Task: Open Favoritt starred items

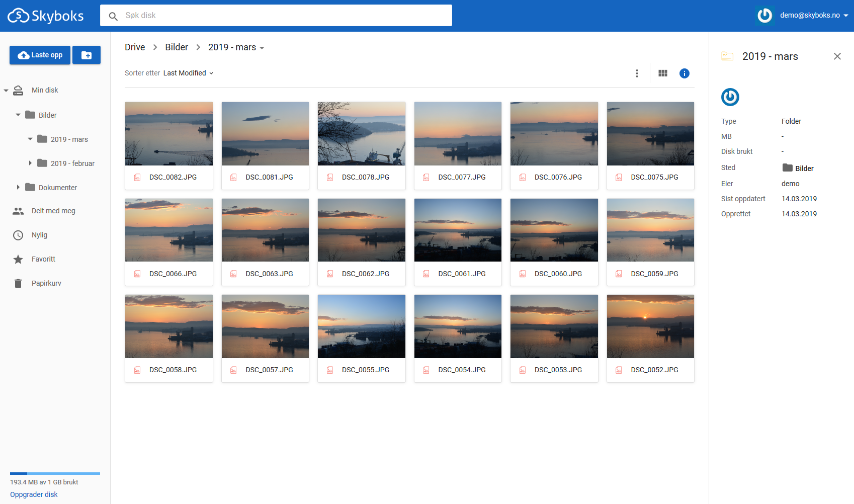Action: [x=43, y=259]
